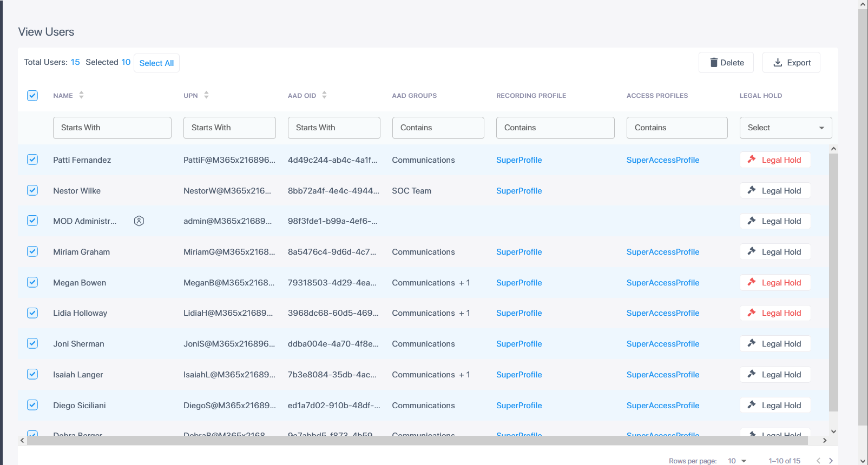Toggle Legal Hold for Isaiah Langer
868x465 pixels.
(x=775, y=374)
